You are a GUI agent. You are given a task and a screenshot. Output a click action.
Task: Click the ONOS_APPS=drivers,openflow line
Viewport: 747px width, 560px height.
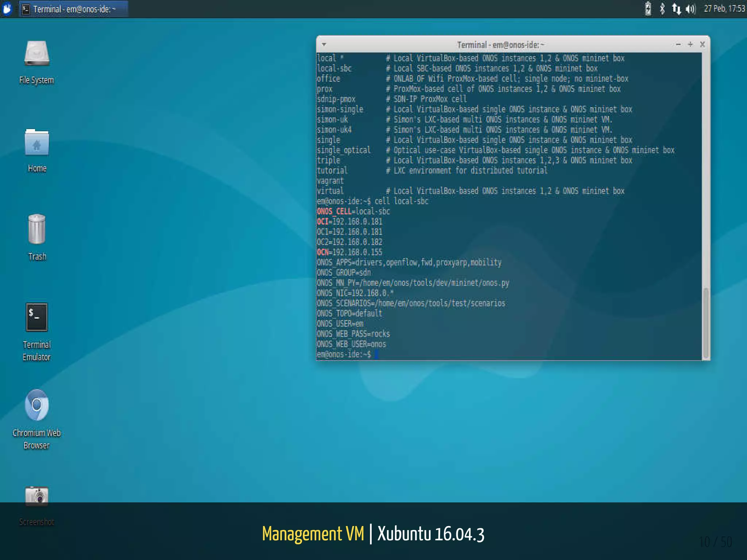tap(409, 262)
